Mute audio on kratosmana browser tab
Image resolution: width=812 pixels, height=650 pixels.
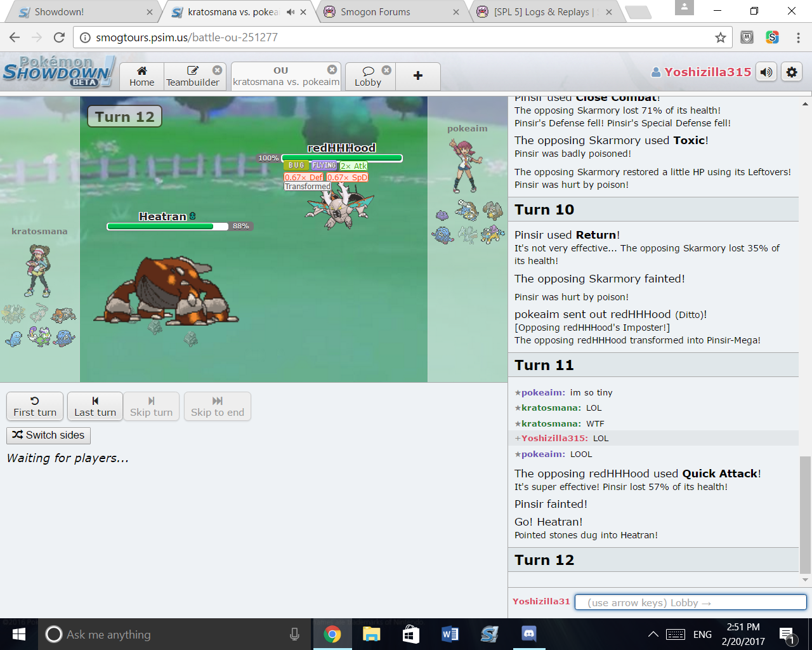[x=290, y=12]
